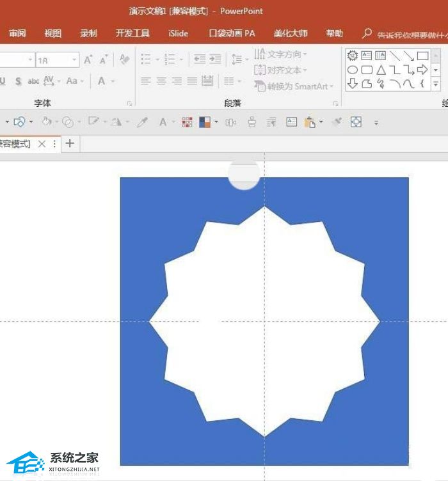Click the 告诉我你想要做什么 search box

coord(411,35)
